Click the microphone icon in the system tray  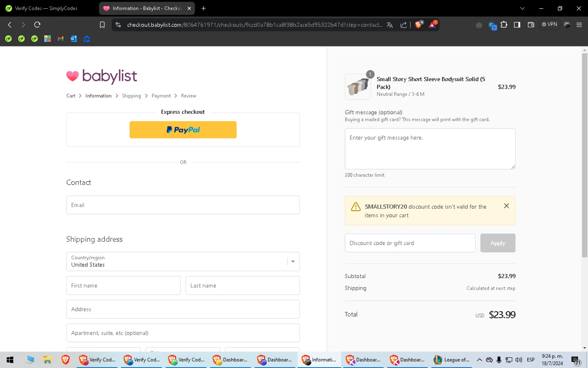(x=499, y=360)
